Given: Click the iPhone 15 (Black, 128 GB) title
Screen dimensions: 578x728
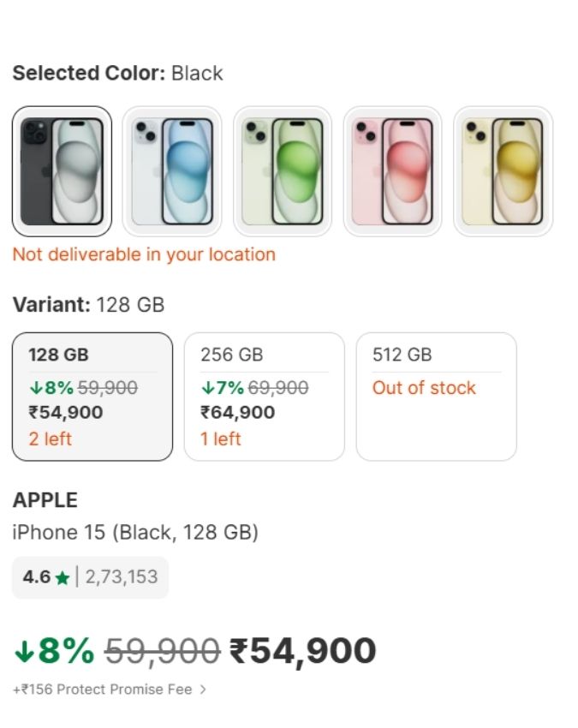Looking at the screenshot, I should [x=135, y=533].
